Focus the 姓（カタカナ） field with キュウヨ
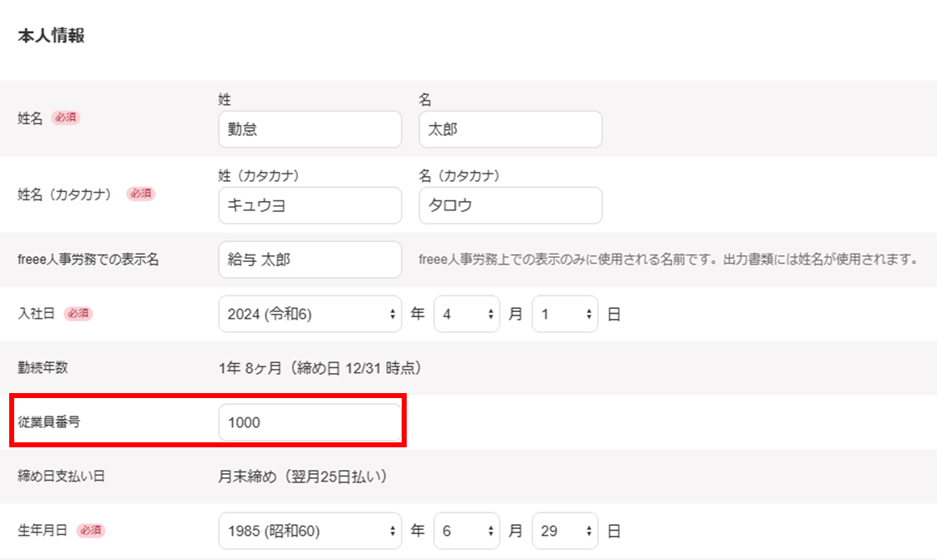The width and height of the screenshot is (937, 560). coord(310,205)
